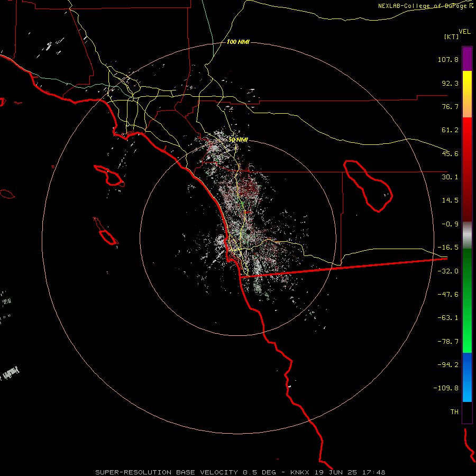Pick the gray segment of the velocity scale
This screenshot has width=476, height=476.
[467, 235]
